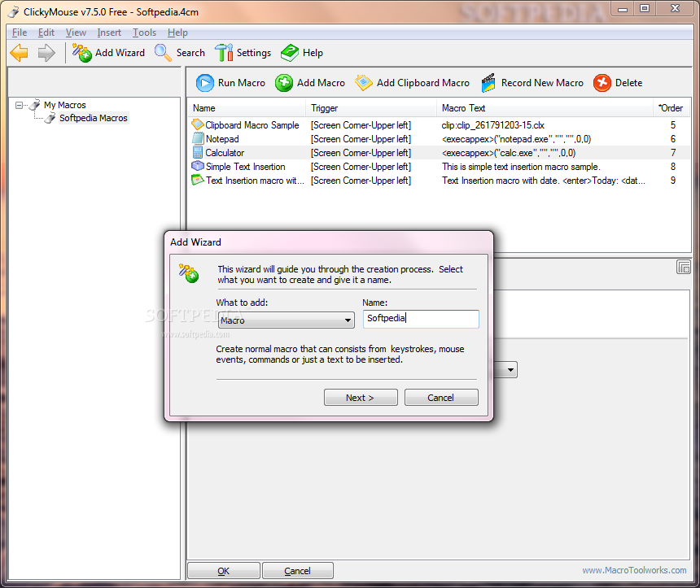Click the Search magnifier icon
This screenshot has width=700, height=588.
pyautogui.click(x=163, y=53)
